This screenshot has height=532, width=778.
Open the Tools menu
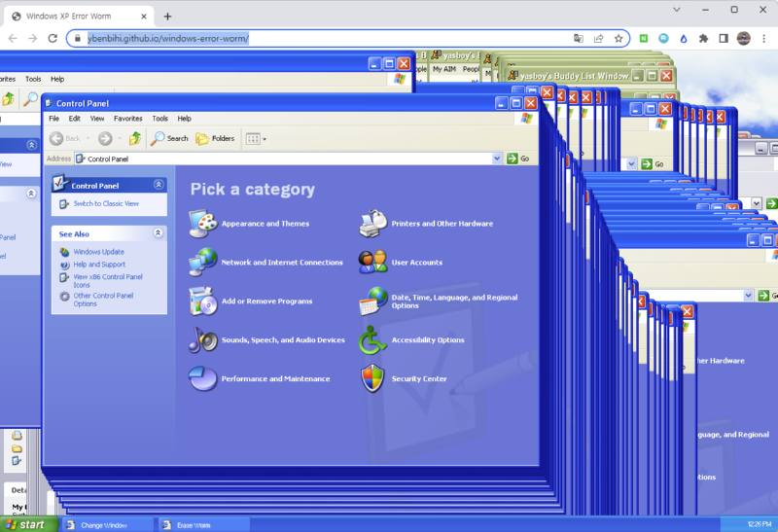[x=159, y=119]
